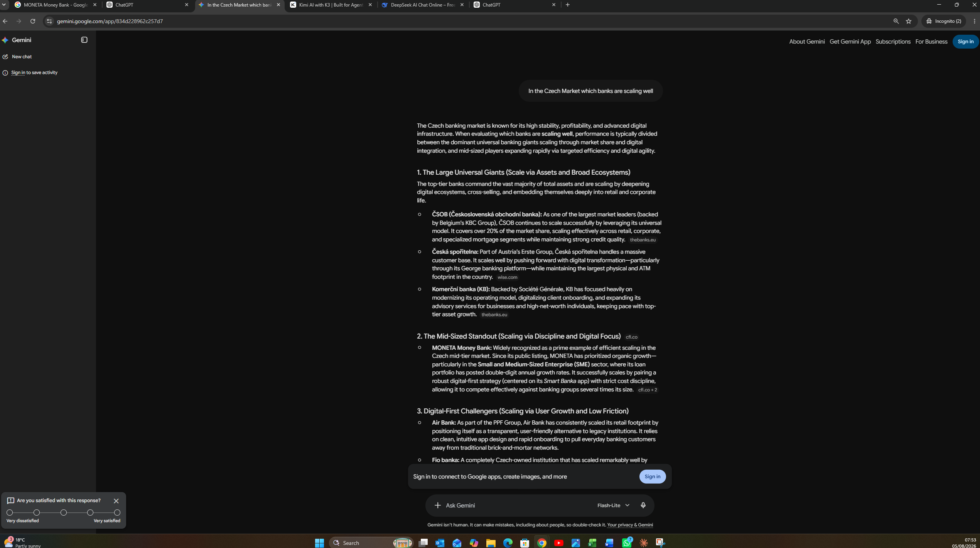
Task: Reload the current page
Action: click(33, 21)
